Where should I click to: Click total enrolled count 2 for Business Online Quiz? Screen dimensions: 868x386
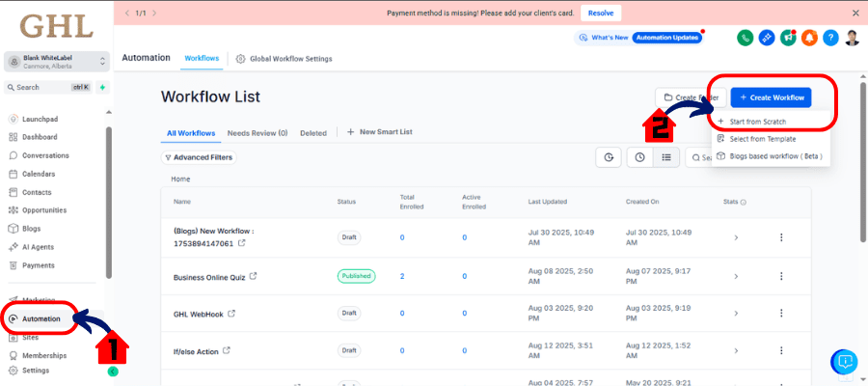pos(402,276)
